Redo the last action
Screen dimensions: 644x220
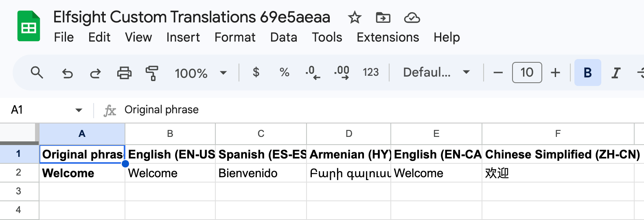pos(95,73)
